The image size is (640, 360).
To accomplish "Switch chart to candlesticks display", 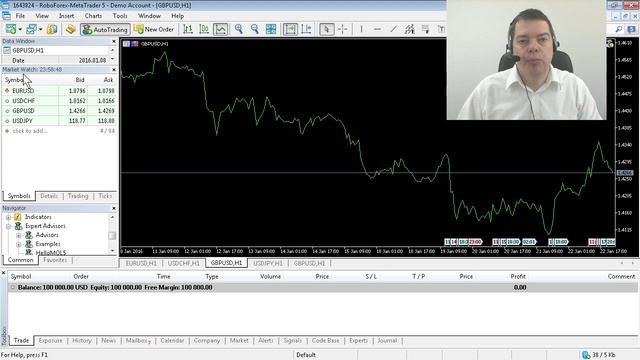I will coord(204,29).
